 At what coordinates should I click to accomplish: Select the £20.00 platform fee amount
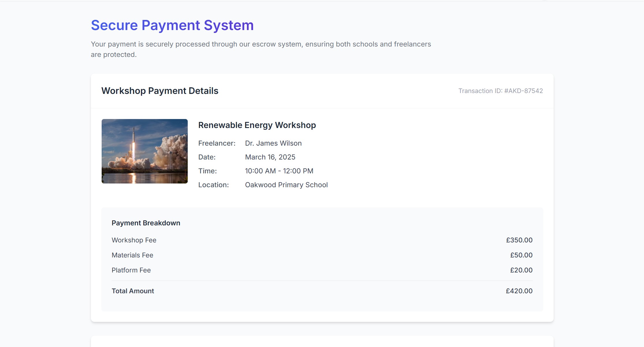520,270
